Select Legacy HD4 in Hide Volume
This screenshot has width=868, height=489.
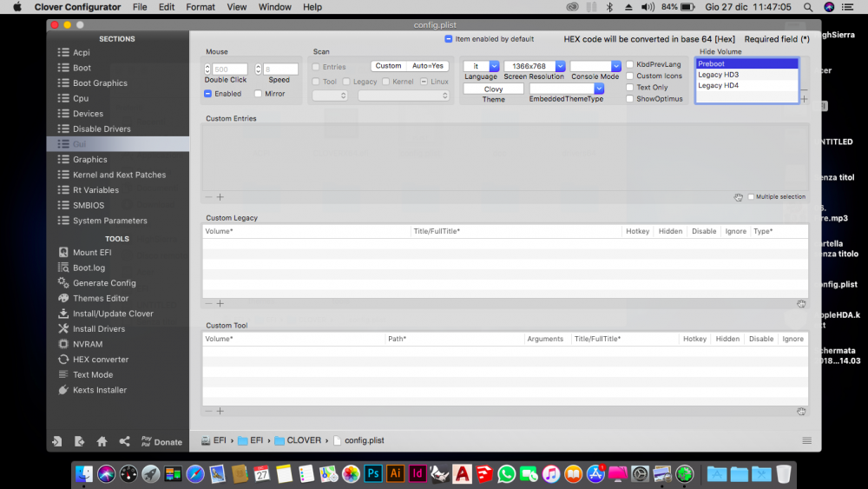click(x=746, y=85)
